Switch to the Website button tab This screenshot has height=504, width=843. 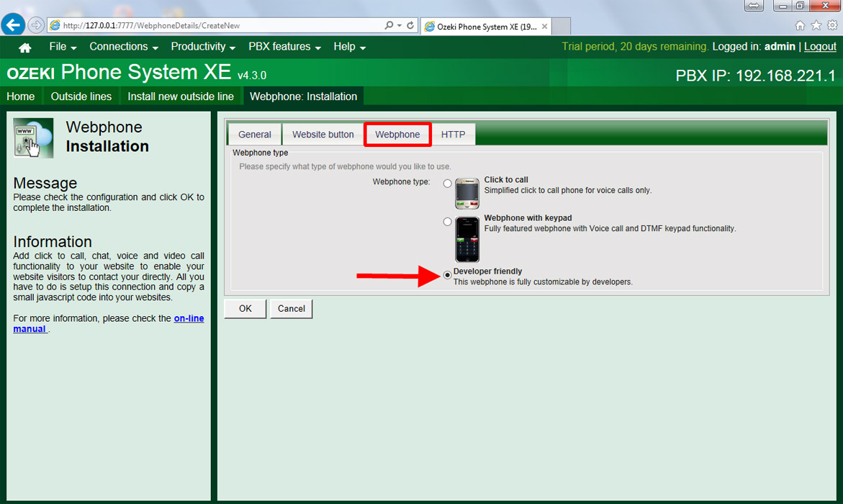[323, 135]
